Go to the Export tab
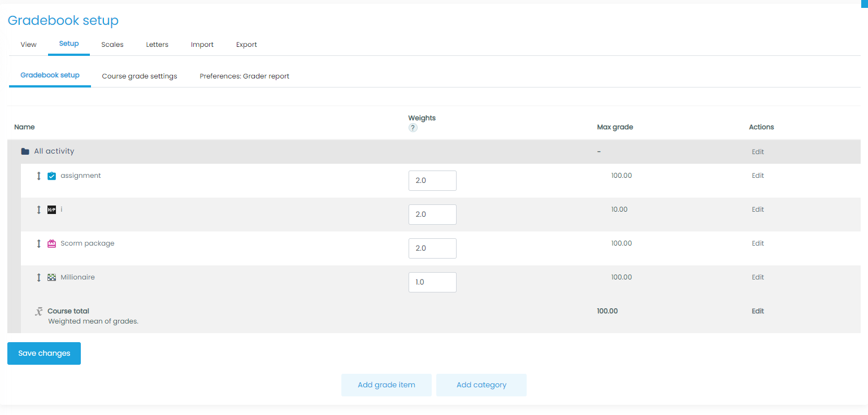This screenshot has height=415, width=868. pos(246,45)
